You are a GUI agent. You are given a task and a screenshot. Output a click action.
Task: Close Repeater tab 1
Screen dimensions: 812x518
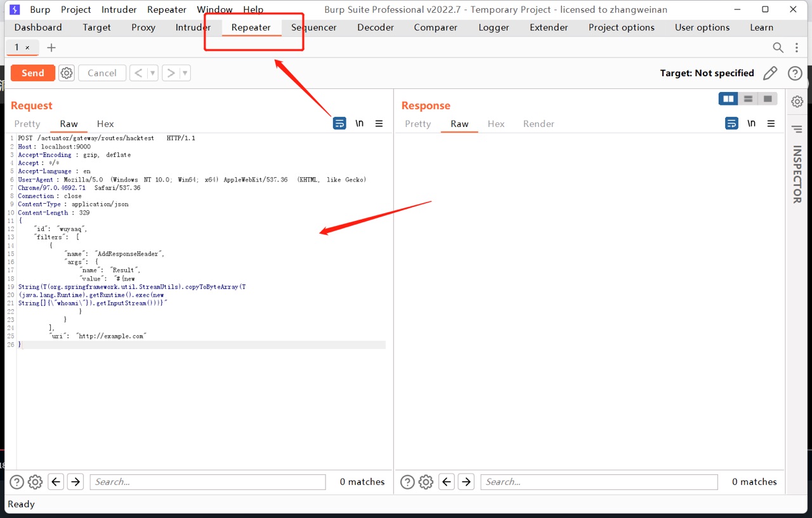point(27,48)
